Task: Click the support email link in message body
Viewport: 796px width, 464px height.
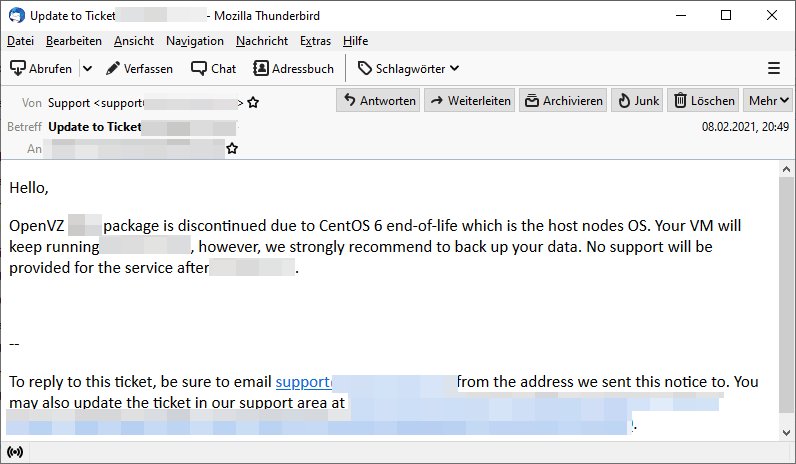Action: coord(304,382)
